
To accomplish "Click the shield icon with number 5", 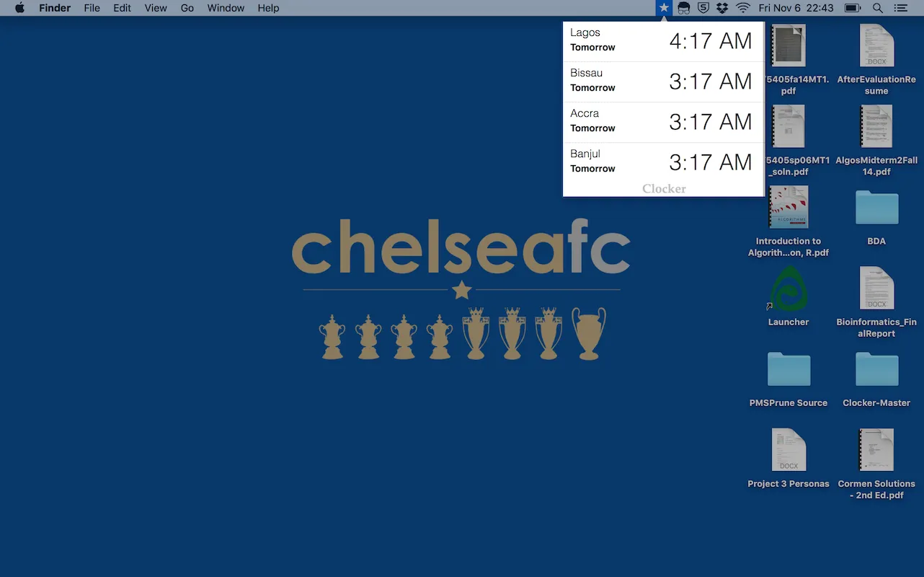I will coord(703,8).
